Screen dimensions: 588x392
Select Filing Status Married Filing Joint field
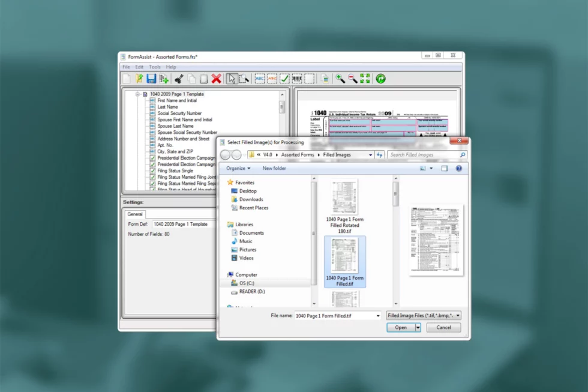click(x=186, y=177)
